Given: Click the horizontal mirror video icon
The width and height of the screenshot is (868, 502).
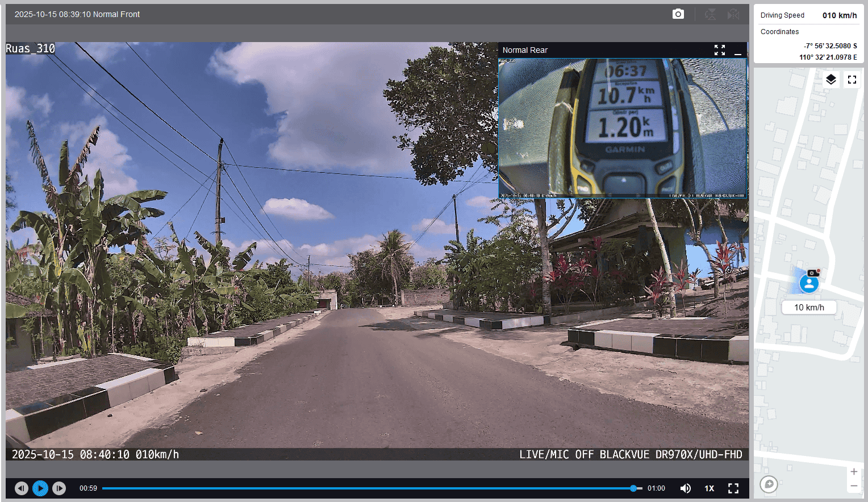Looking at the screenshot, I should (733, 14).
